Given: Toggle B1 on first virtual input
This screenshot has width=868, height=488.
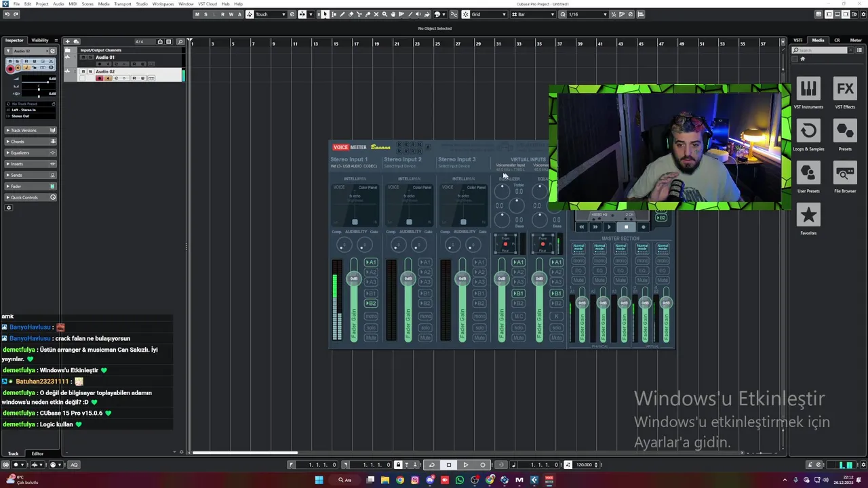Looking at the screenshot, I should 518,293.
